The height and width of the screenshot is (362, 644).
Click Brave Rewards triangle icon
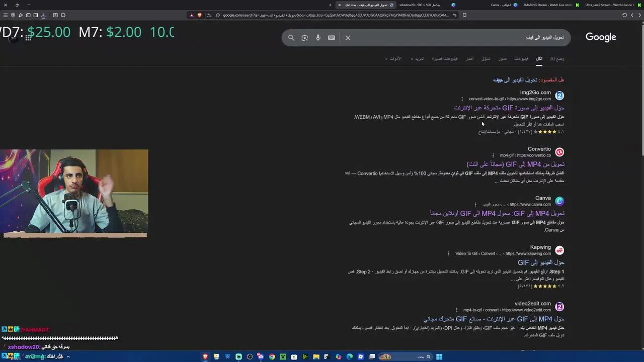click(x=192, y=15)
